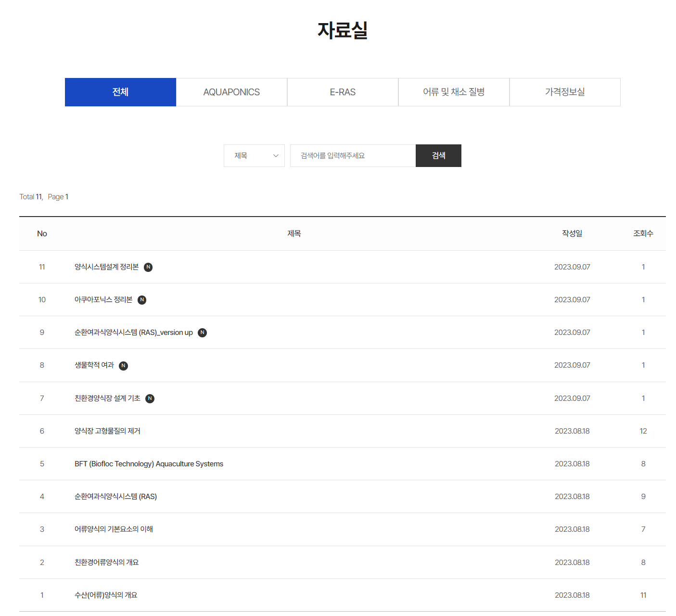Screen dimensions: 676x616
Task: Click row number 11
Action: pyautogui.click(x=42, y=267)
